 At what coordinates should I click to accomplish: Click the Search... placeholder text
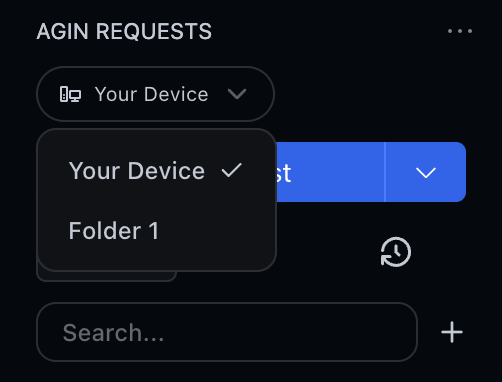point(113,332)
